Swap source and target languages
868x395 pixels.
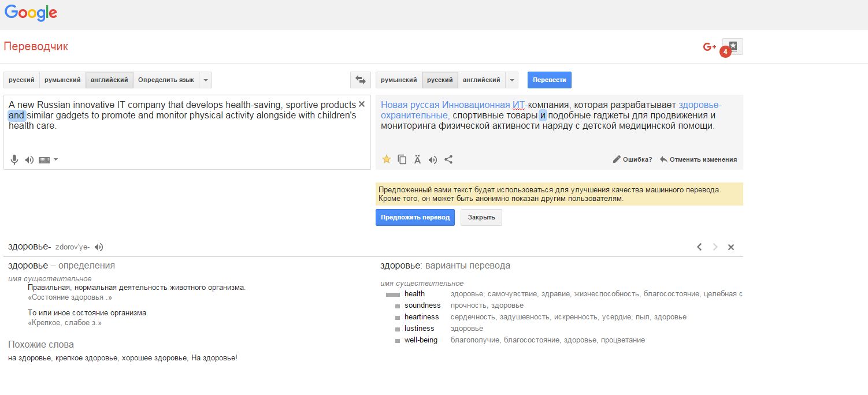pyautogui.click(x=361, y=80)
